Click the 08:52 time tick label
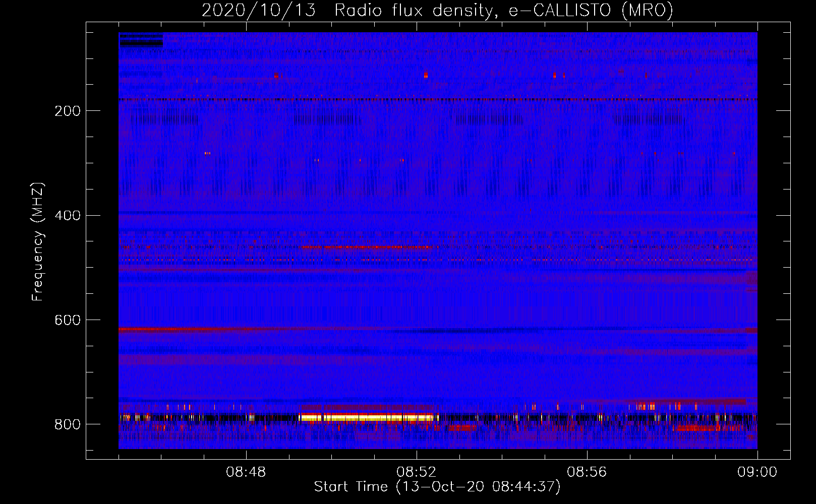816x504 pixels. [417, 472]
